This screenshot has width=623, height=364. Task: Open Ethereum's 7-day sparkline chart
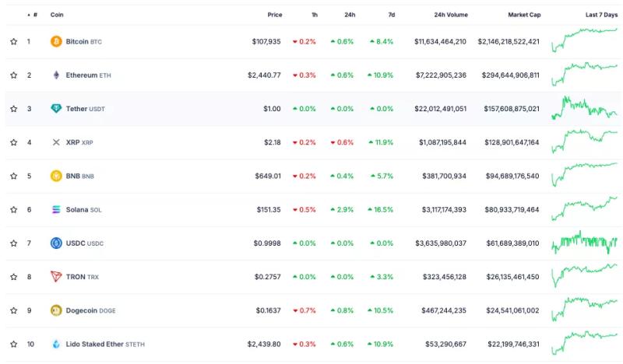pyautogui.click(x=585, y=74)
